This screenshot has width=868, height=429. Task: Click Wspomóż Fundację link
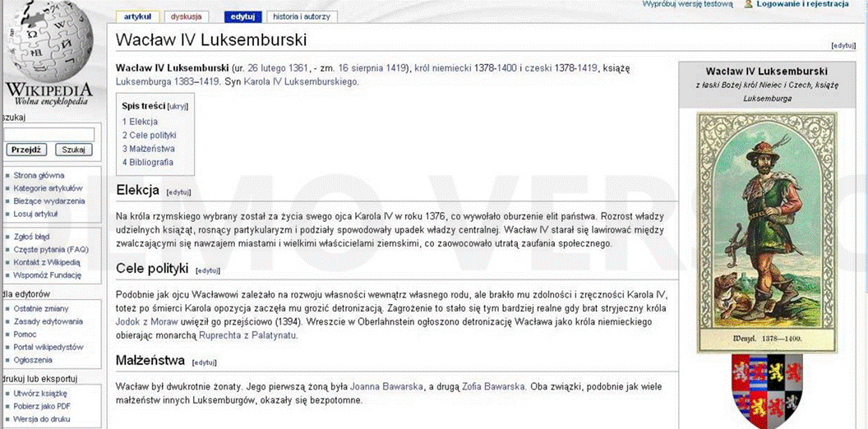[47, 275]
